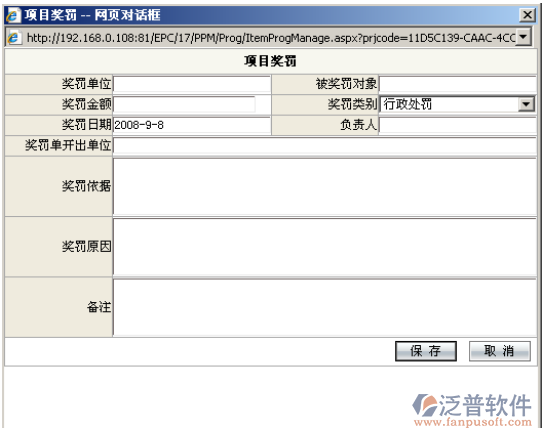Click the 保存 button
The width and height of the screenshot is (542, 438).
point(426,351)
